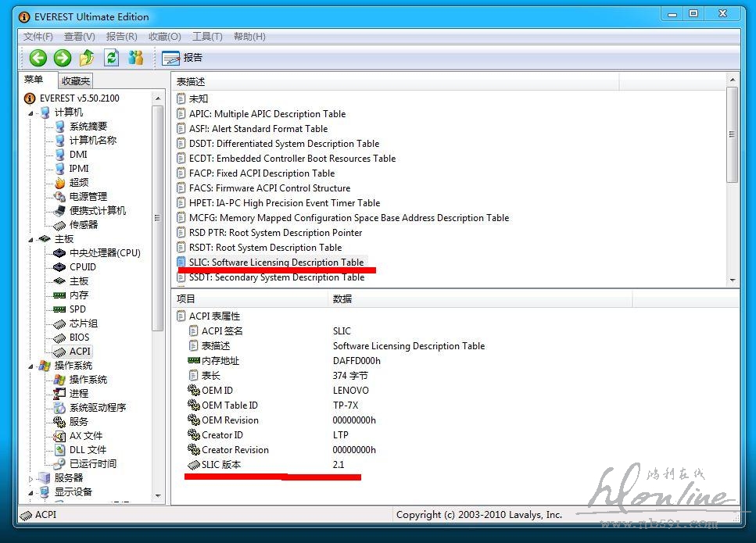The width and height of the screenshot is (756, 543).
Task: Click the 表描述 column header
Action: coord(191,81)
